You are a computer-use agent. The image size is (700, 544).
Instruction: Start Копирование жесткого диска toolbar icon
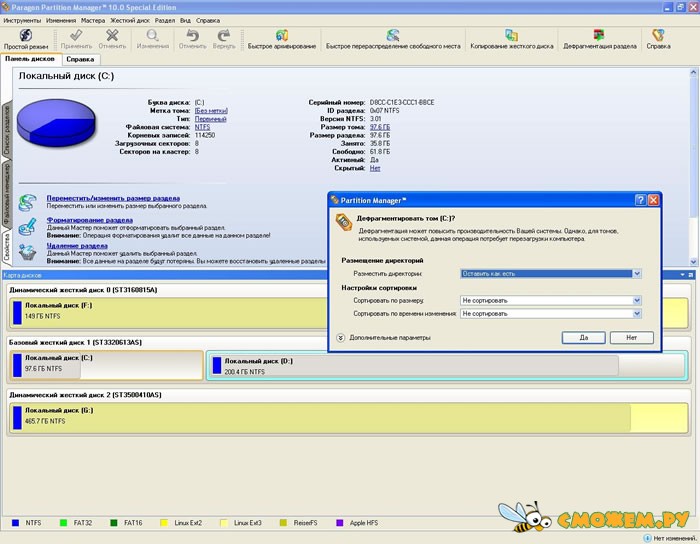click(x=512, y=35)
